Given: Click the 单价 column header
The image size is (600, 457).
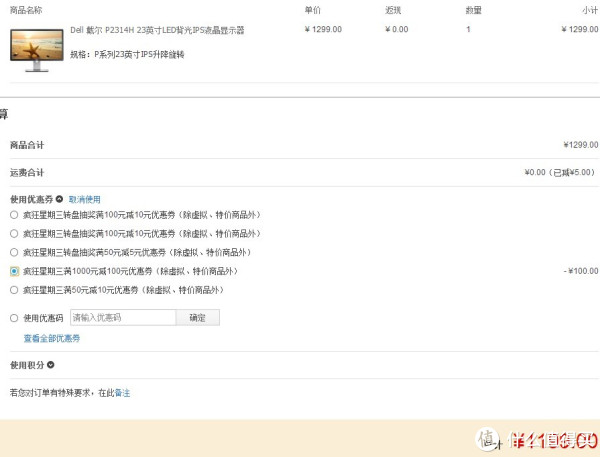Looking at the screenshot, I should 313,10.
